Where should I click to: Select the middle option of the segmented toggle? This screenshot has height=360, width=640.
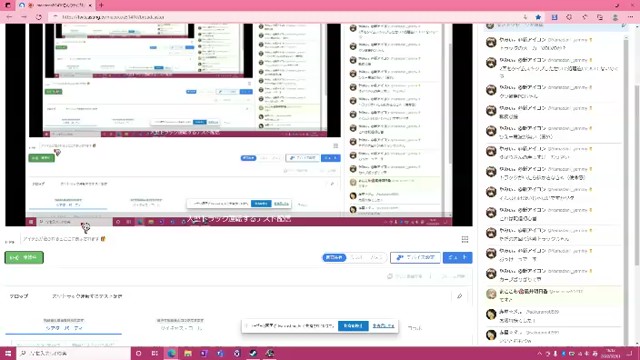(x=357, y=258)
